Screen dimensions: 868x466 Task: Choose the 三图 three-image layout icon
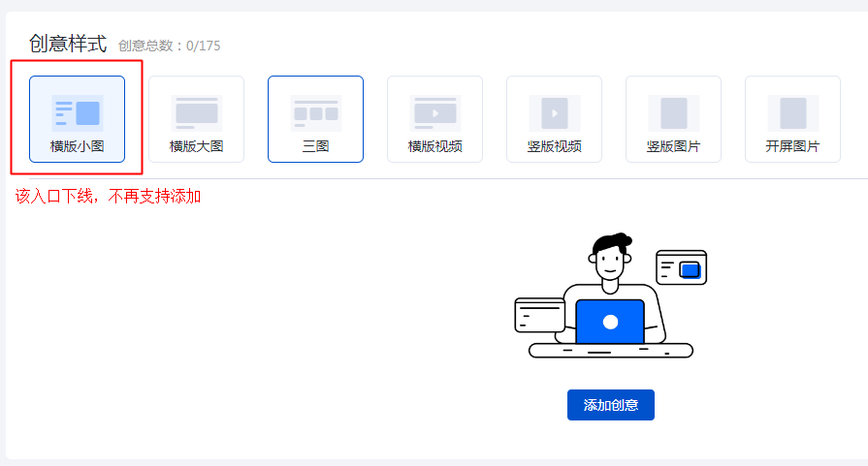pos(315,112)
